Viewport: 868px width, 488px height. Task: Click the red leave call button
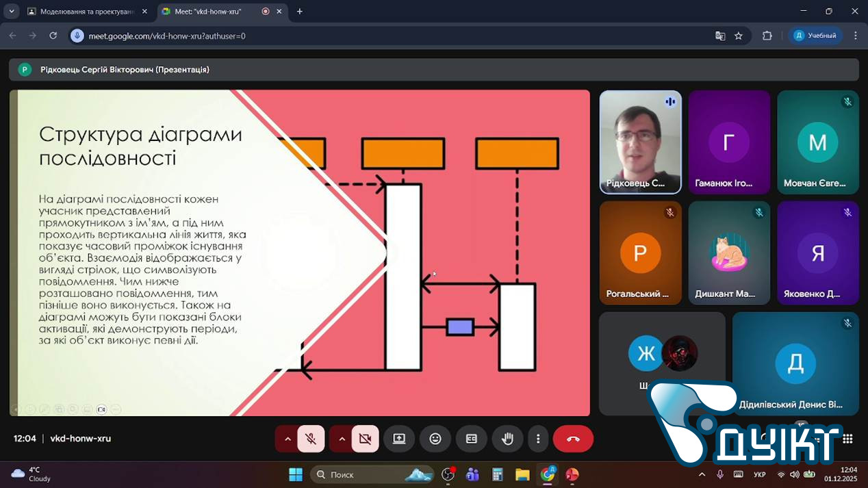(x=573, y=439)
